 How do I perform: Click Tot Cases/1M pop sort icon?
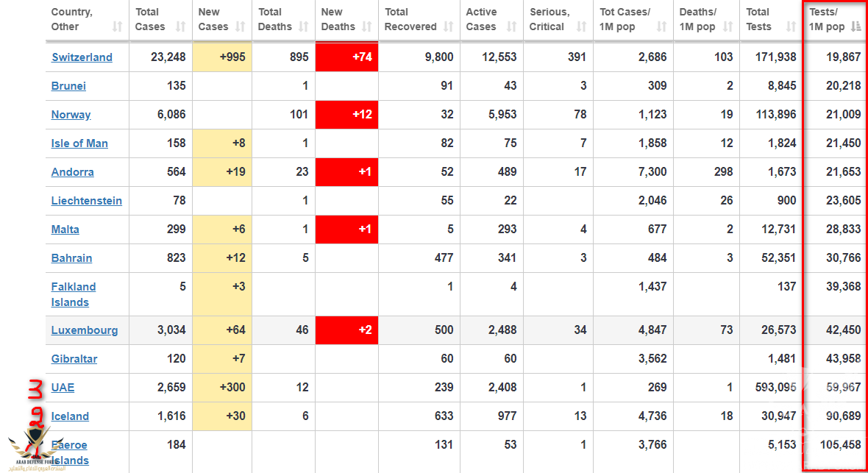pos(661,26)
